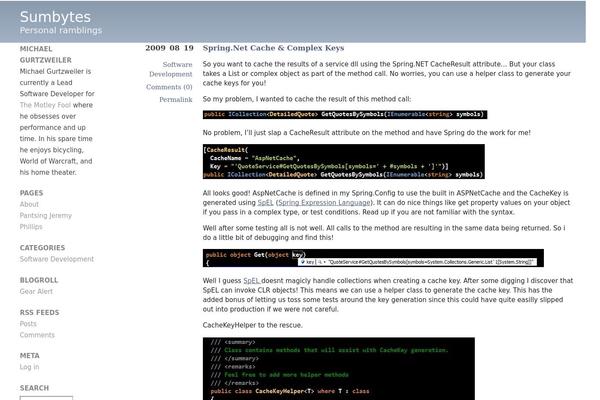This screenshot has width=600, height=400.
Task: Open Pantsing Jeremy Phillips page
Action: (46, 221)
